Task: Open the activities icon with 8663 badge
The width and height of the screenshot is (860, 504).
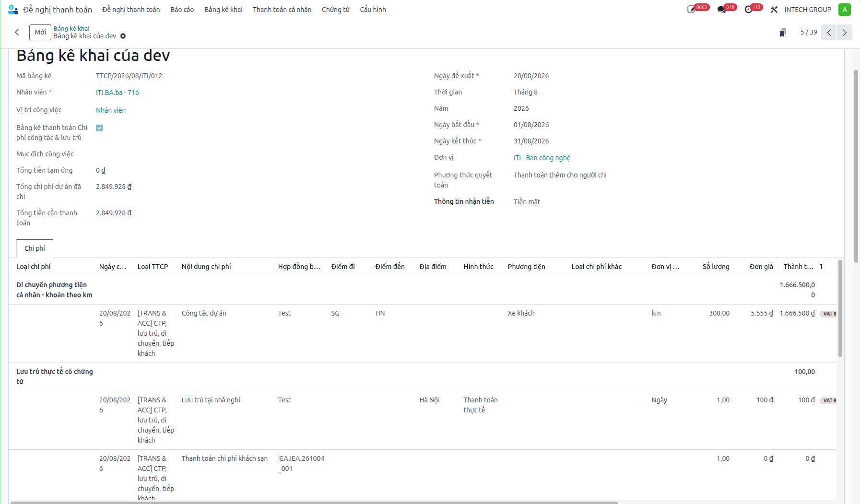Action: pyautogui.click(x=691, y=10)
